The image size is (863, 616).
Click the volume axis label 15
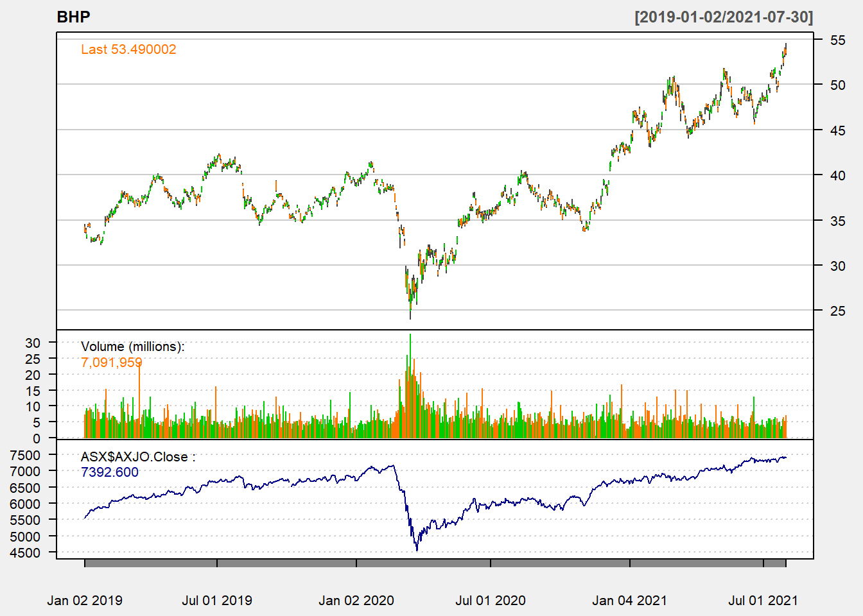(33, 391)
